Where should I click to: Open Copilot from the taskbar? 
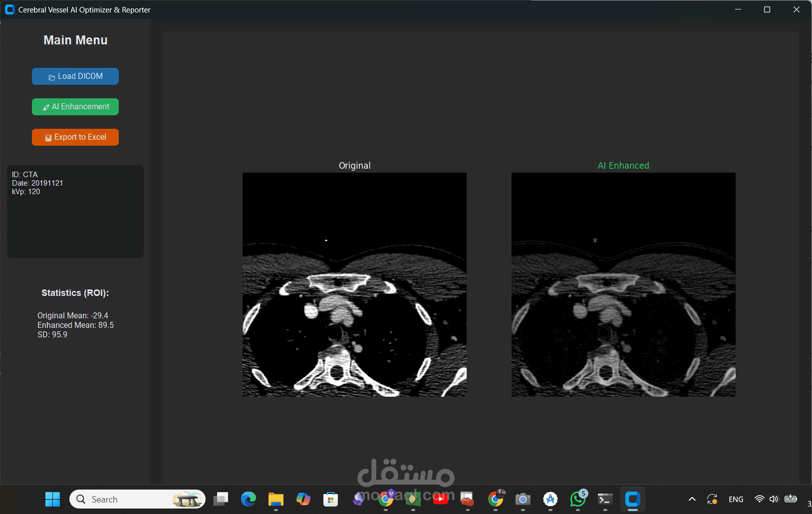click(303, 499)
